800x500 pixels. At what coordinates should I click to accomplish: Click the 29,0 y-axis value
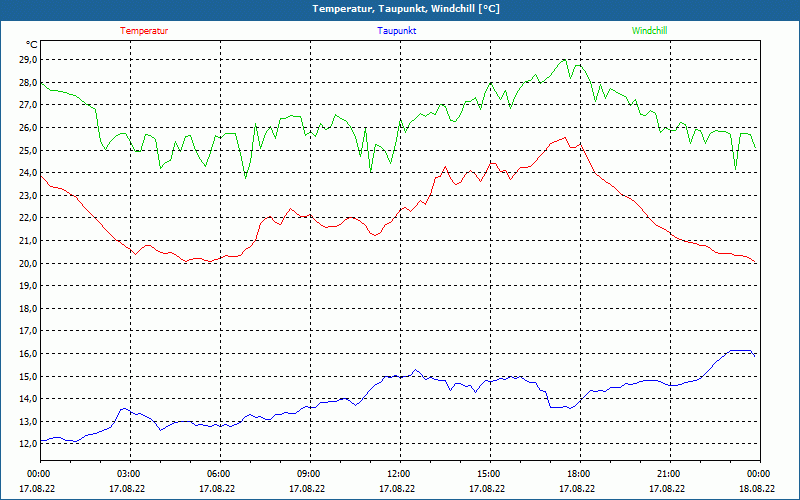tap(29, 60)
